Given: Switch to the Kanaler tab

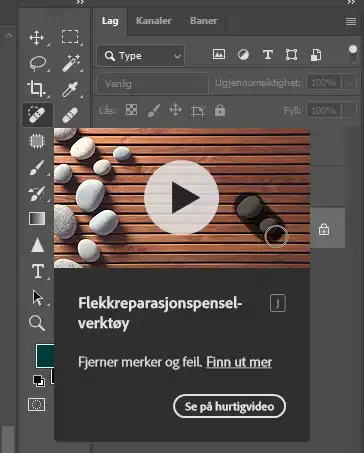Looking at the screenshot, I should (x=154, y=21).
